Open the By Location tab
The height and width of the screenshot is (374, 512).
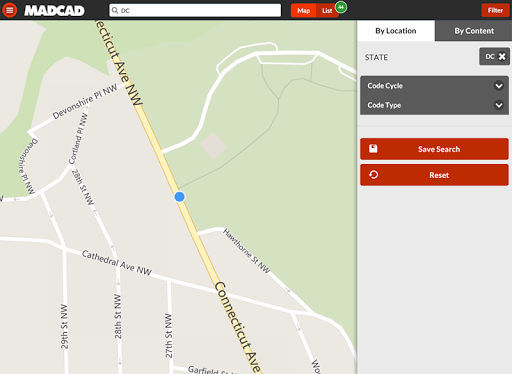tap(396, 31)
